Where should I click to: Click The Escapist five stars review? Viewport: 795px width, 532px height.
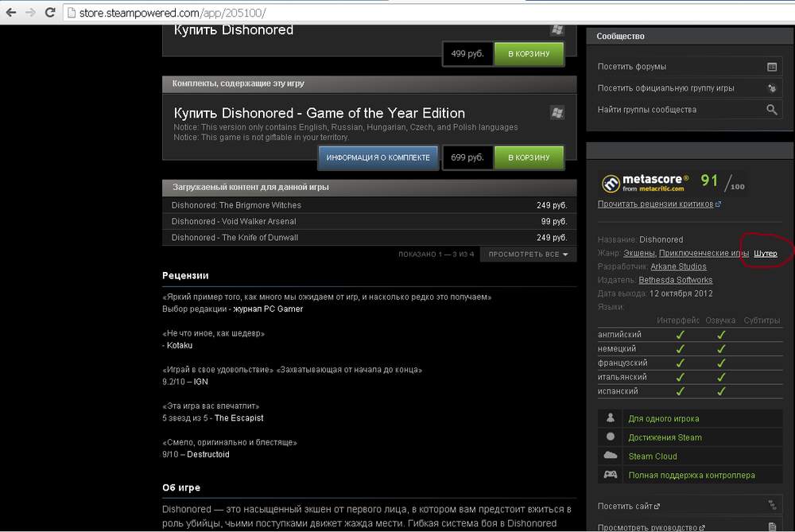tap(213, 418)
